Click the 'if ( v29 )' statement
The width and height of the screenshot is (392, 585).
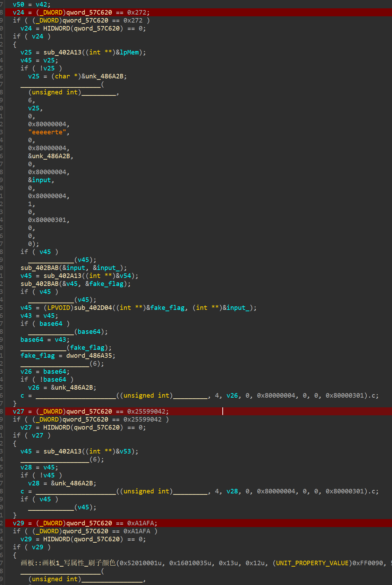[x=32, y=547]
